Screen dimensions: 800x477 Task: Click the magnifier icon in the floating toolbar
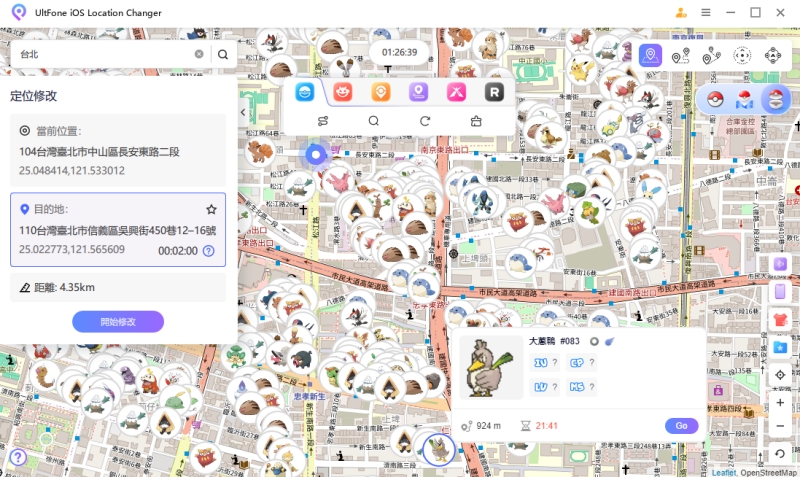(x=373, y=121)
